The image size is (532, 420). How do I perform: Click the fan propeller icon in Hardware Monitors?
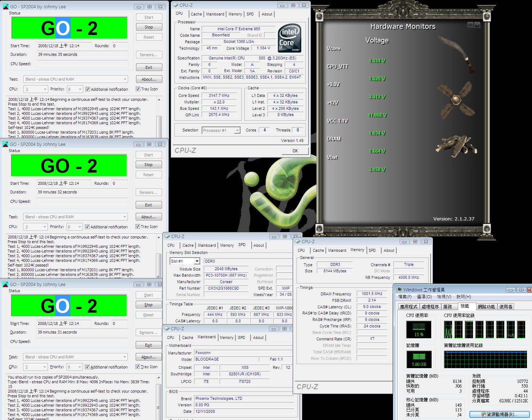tap(455, 99)
